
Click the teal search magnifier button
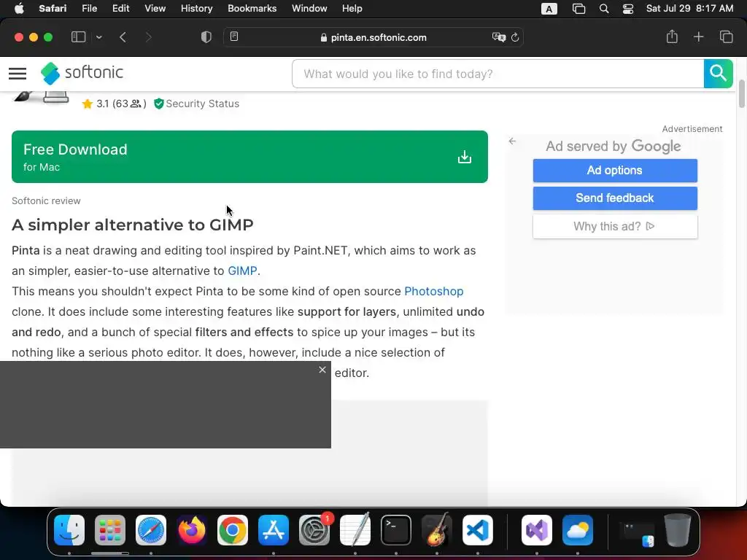point(718,74)
